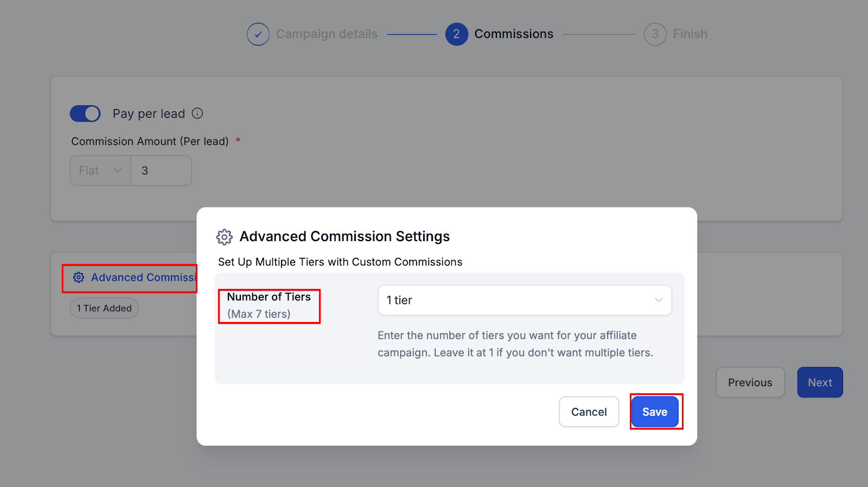Click the info icon beside Pay per lead

click(197, 113)
